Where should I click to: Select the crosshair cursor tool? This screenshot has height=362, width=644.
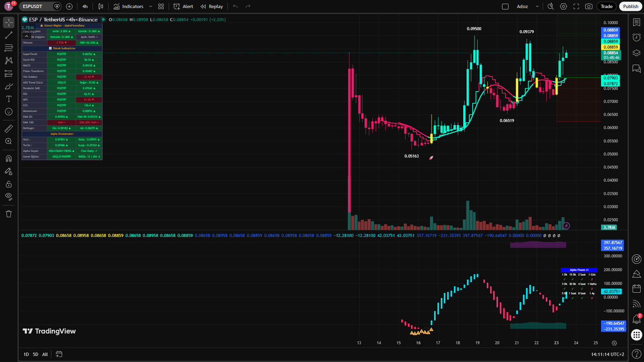[x=9, y=23]
